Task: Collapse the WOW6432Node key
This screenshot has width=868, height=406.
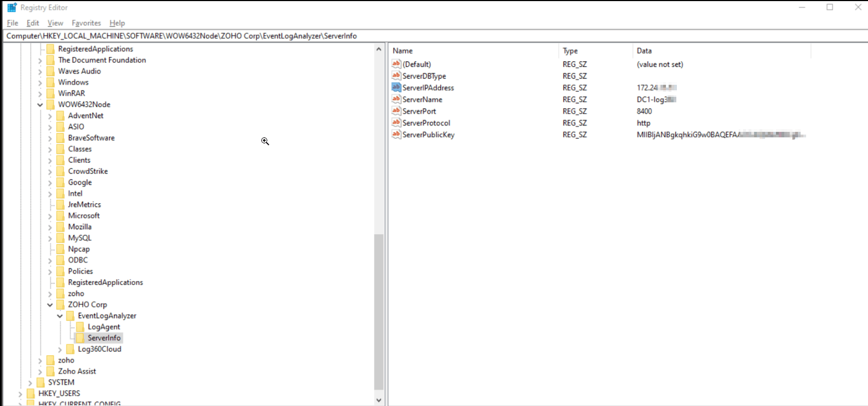Action: pyautogui.click(x=40, y=105)
